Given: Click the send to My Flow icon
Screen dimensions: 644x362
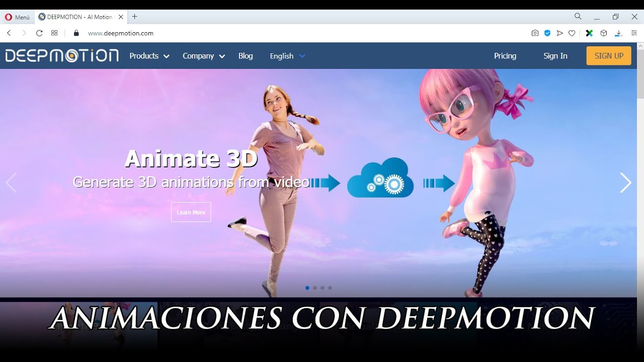Looking at the screenshot, I should 559,33.
